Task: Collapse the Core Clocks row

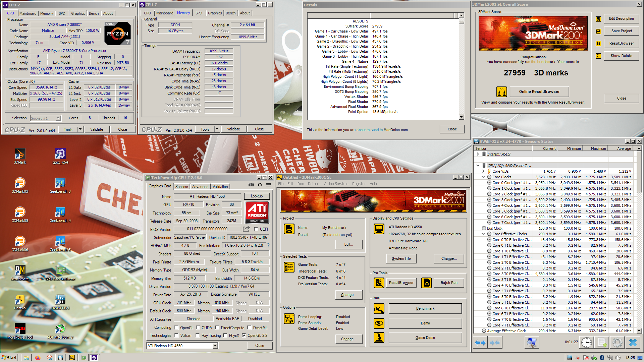Action: [483, 177]
